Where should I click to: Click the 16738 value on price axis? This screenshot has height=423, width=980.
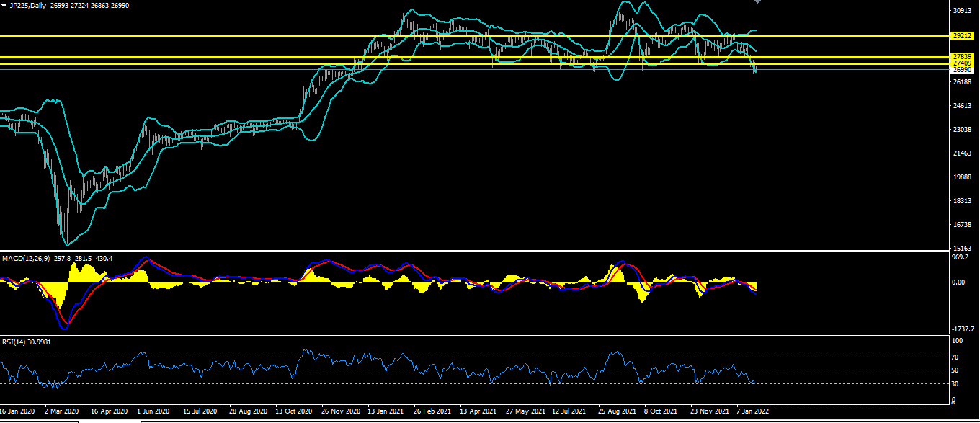[962, 225]
